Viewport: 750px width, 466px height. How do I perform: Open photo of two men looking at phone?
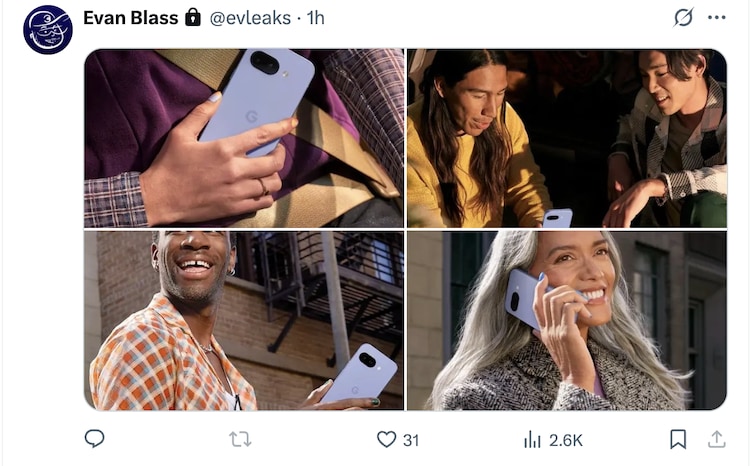(567, 138)
